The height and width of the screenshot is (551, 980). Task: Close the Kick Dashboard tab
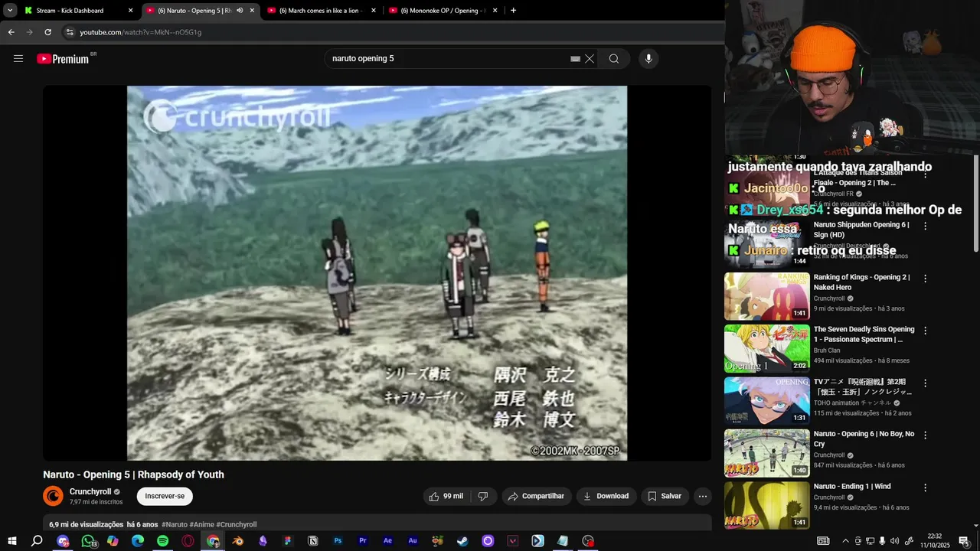(x=130, y=11)
